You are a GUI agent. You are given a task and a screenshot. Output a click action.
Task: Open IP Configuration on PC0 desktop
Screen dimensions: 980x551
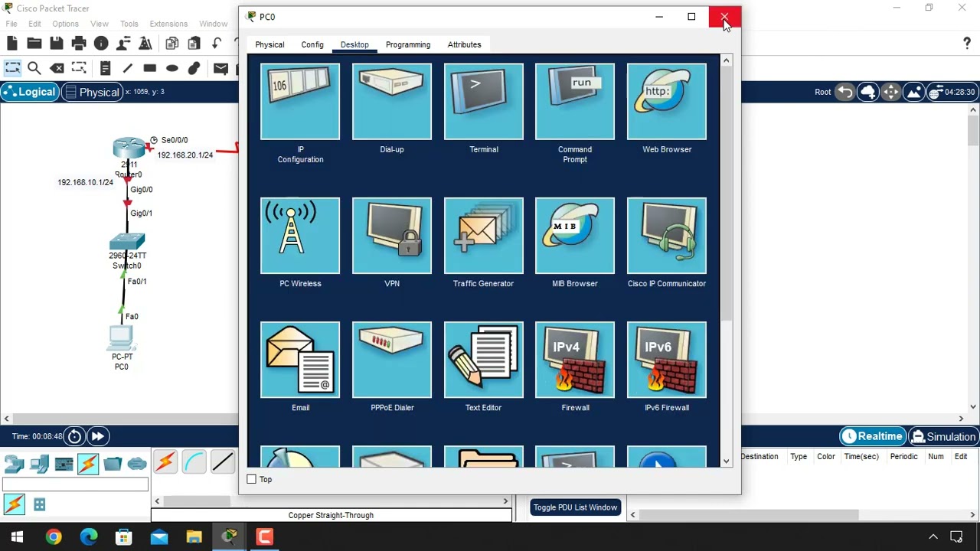(x=300, y=102)
